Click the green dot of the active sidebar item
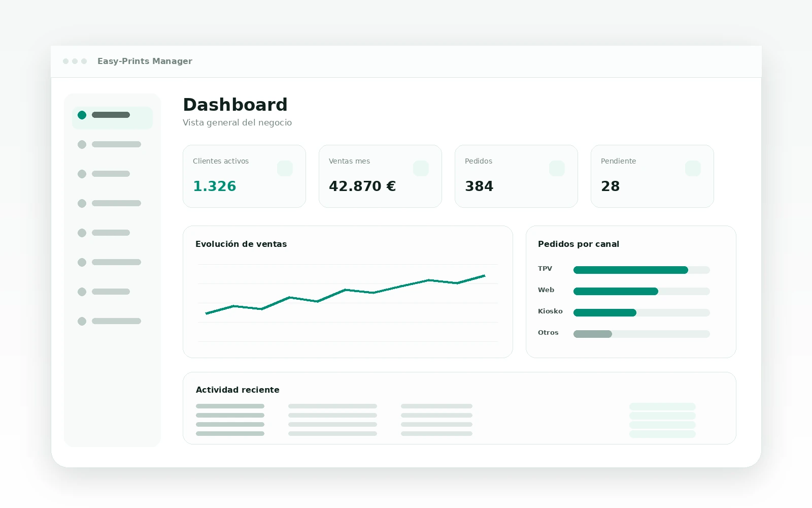 coord(82,115)
